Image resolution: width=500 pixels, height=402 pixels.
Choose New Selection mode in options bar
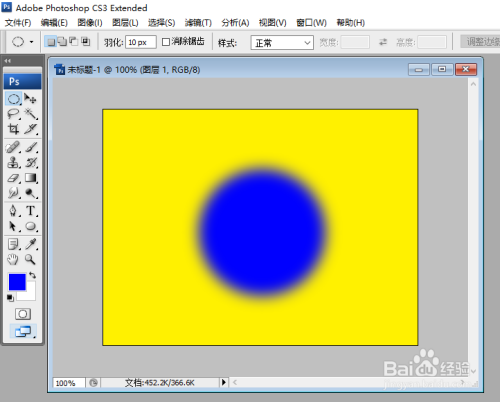(x=51, y=42)
